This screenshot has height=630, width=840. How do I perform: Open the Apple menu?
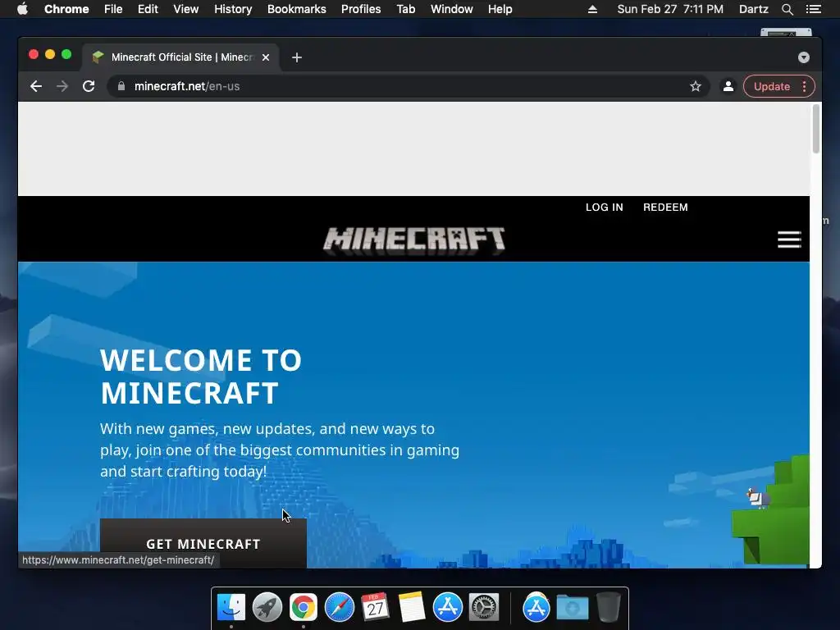tap(22, 9)
